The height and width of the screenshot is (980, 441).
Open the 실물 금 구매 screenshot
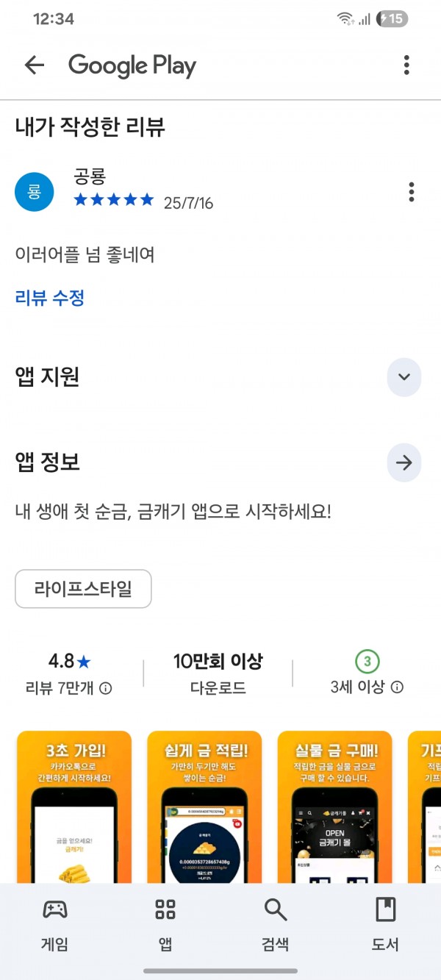click(335, 806)
